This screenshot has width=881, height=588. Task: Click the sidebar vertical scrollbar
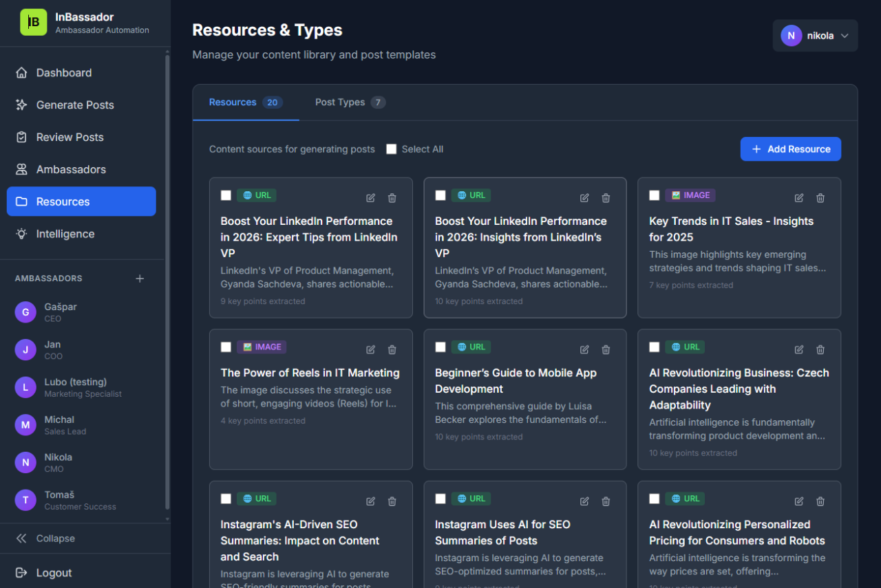(167, 275)
